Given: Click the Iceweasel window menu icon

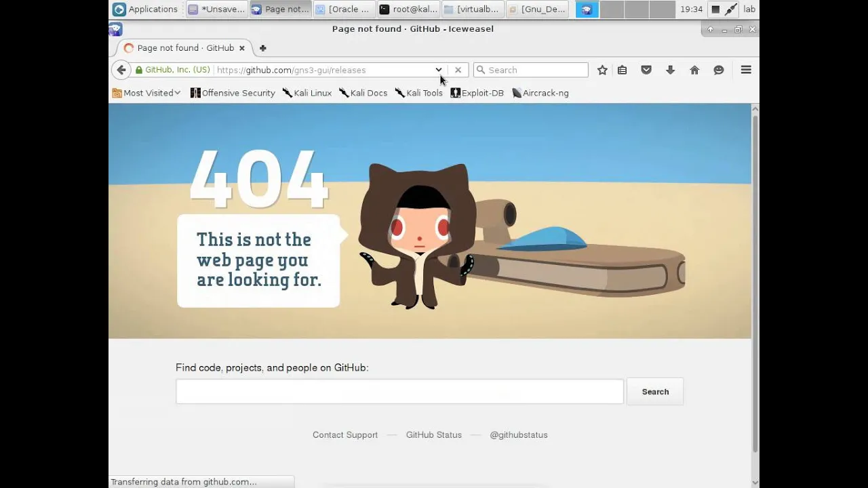Looking at the screenshot, I should [115, 29].
